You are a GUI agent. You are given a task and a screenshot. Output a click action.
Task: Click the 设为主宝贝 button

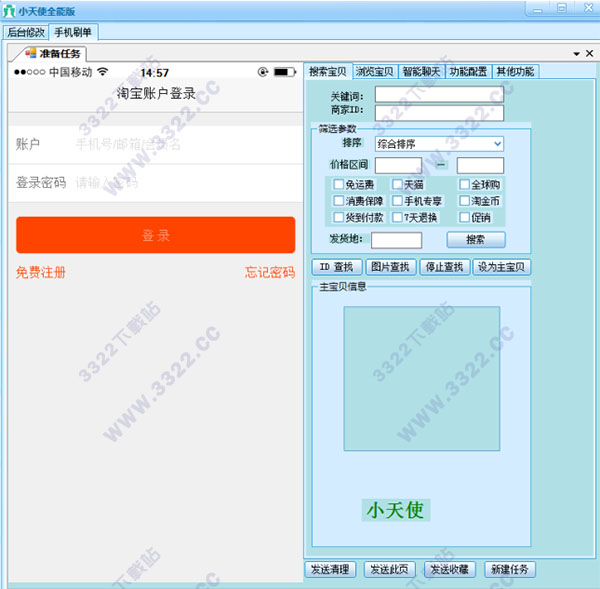(502, 267)
